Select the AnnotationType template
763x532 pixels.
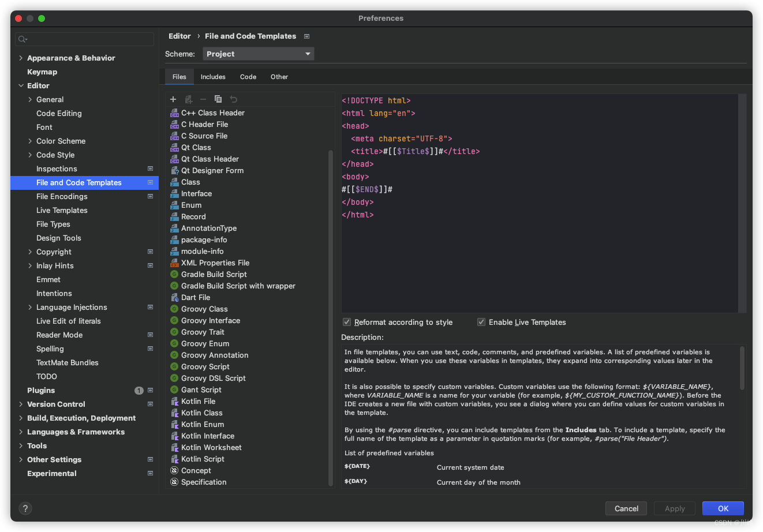click(209, 228)
